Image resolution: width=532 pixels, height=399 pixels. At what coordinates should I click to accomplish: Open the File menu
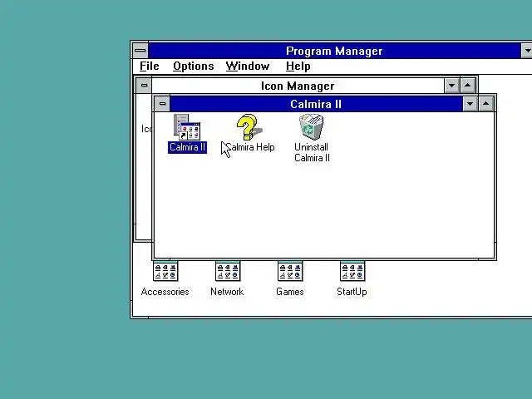(150, 66)
